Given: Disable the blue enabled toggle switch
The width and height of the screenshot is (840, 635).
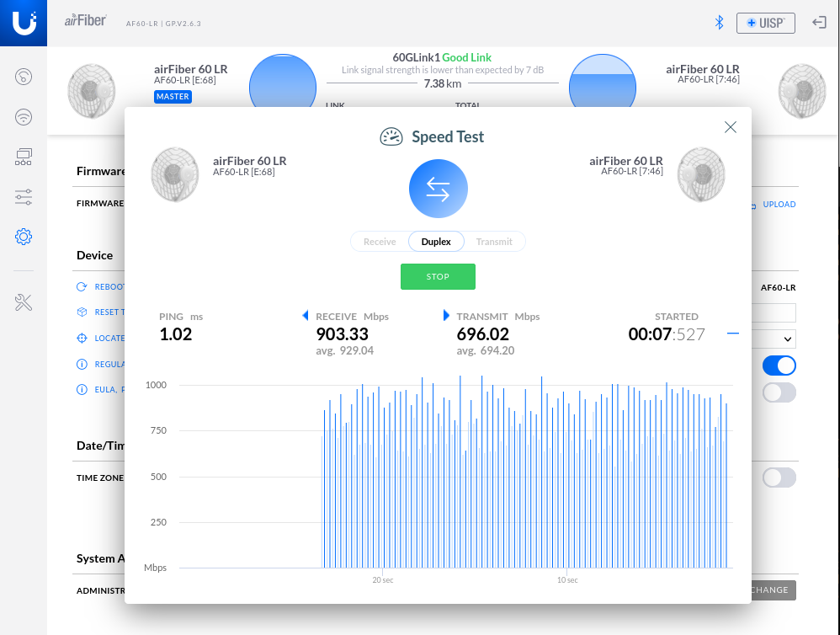Looking at the screenshot, I should coord(779,366).
